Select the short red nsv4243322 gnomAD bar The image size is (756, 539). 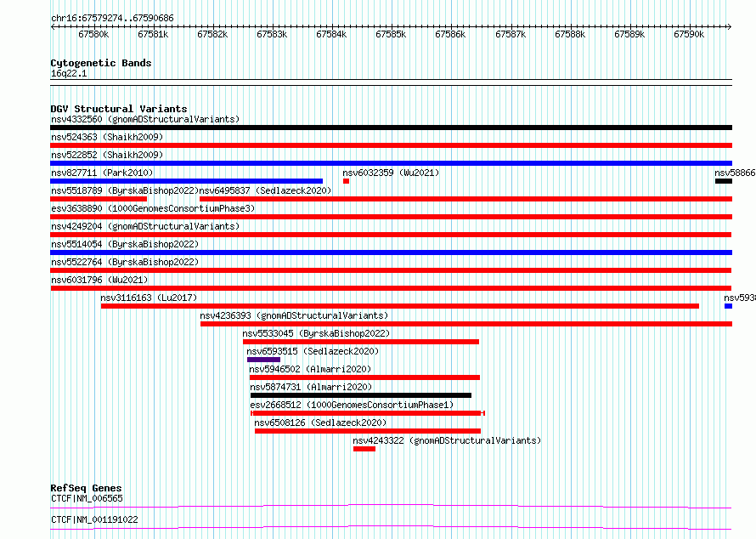pos(364,449)
